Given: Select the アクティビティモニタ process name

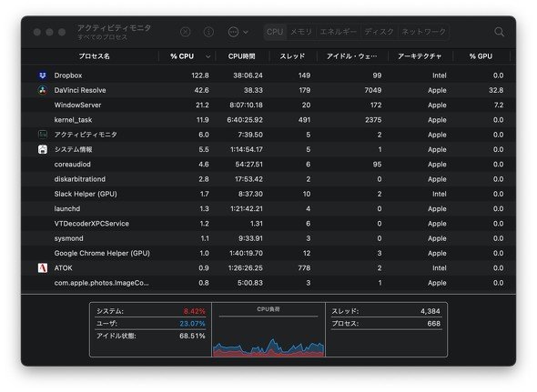Looking at the screenshot, I should coord(86,135).
